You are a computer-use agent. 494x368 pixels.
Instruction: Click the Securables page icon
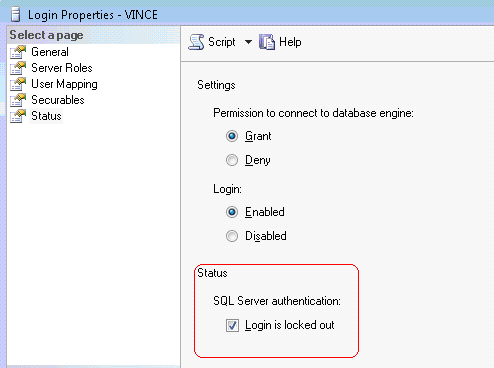[x=18, y=100]
